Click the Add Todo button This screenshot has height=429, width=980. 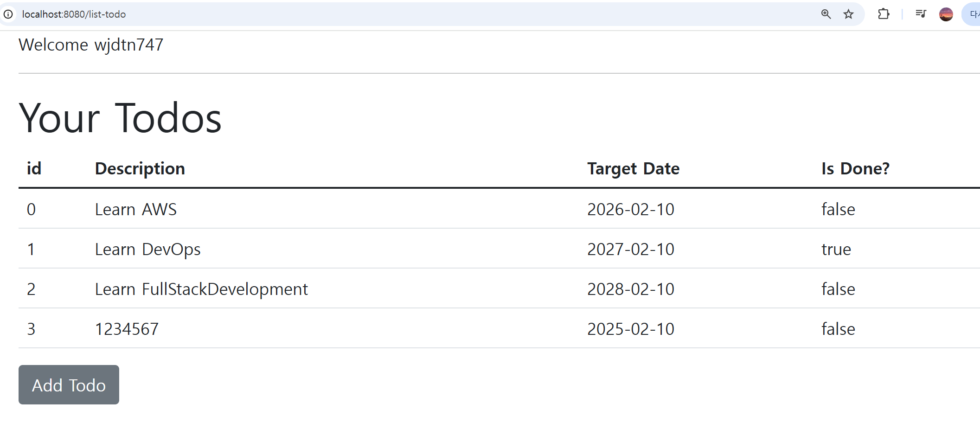tap(69, 385)
